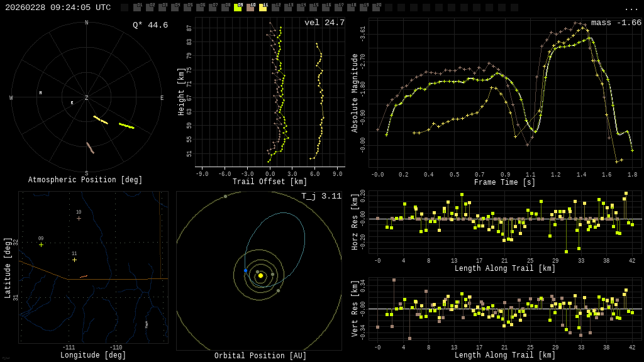Click the tan meteor streak in sky plot
Screen dimensions: 644x362
[x=90, y=148]
